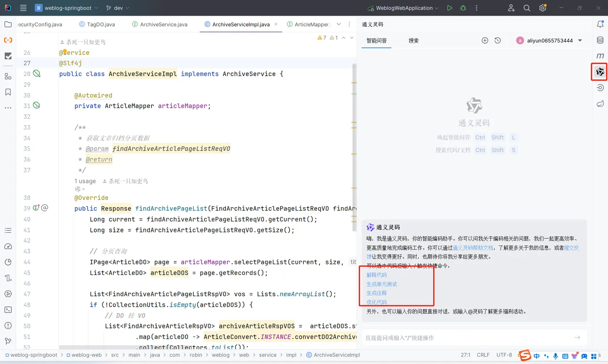
Task: Switch to TagDO.java tab
Action: 97,24
